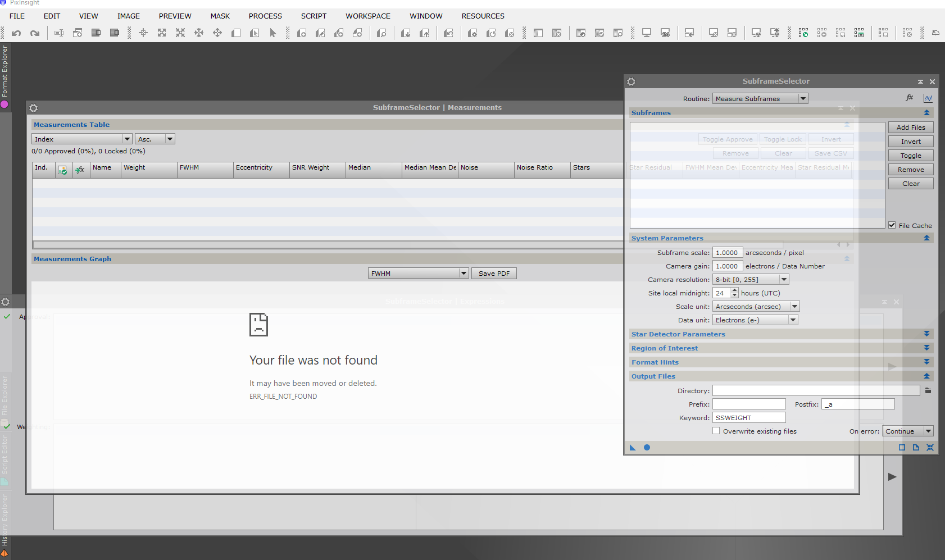The height and width of the screenshot is (560, 945).
Task: Click the Remove button in SubframeSelector
Action: [911, 170]
